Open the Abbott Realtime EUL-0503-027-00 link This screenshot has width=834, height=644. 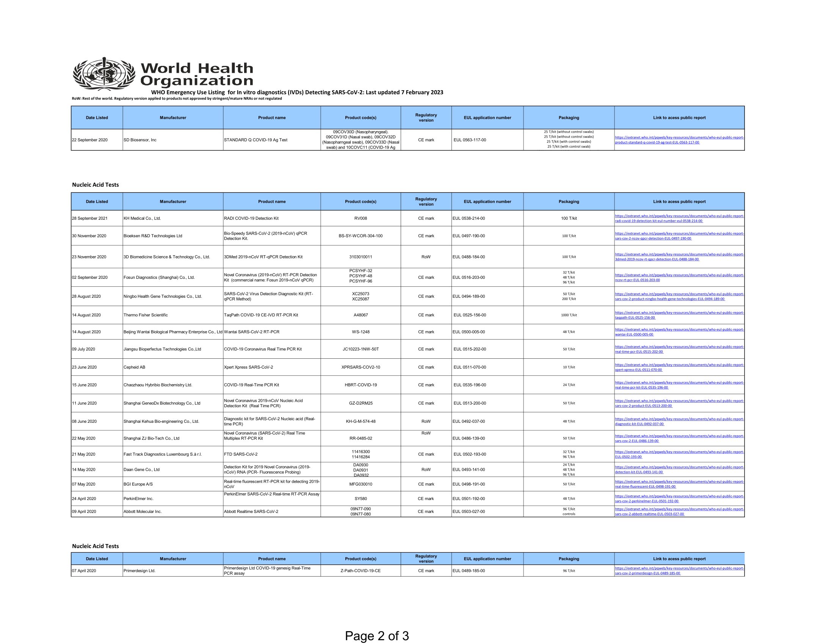[679, 512]
